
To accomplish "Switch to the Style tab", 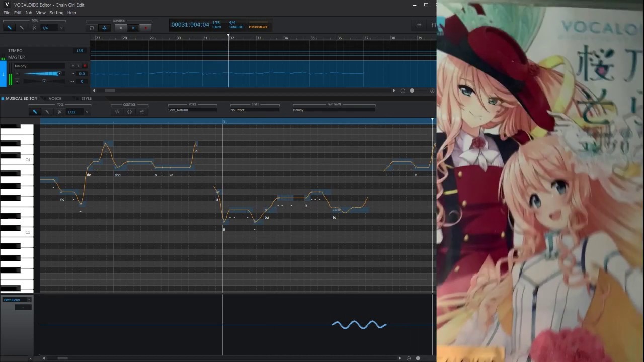I will click(86, 98).
